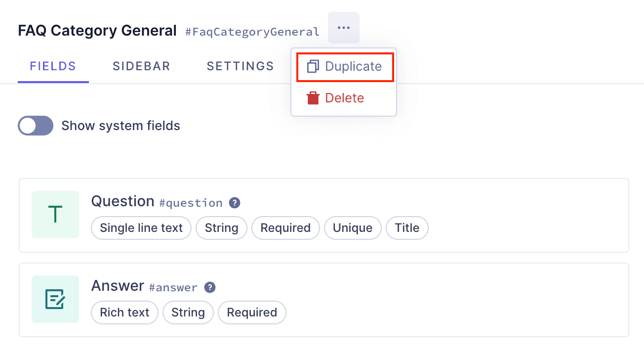Click the red Delete trash icon
Screen dimensions: 644x359
point(313,98)
